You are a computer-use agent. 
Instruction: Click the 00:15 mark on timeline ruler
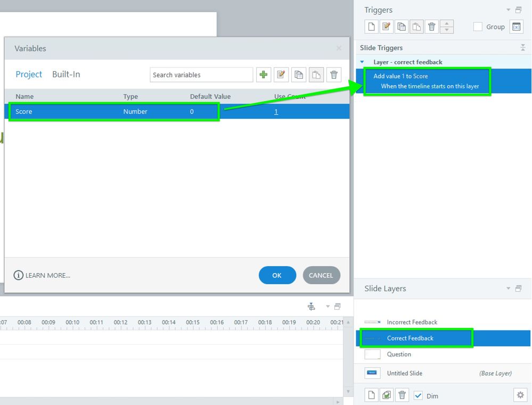pyautogui.click(x=193, y=322)
